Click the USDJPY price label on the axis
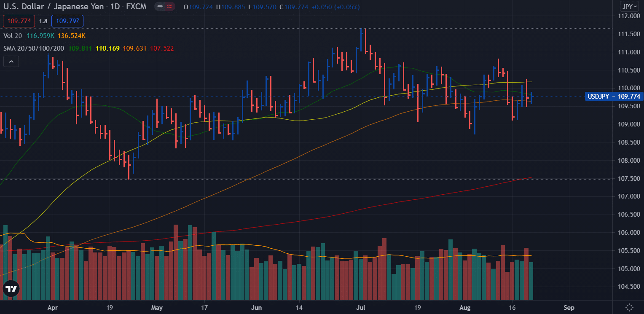This screenshot has width=644, height=314. click(x=613, y=97)
